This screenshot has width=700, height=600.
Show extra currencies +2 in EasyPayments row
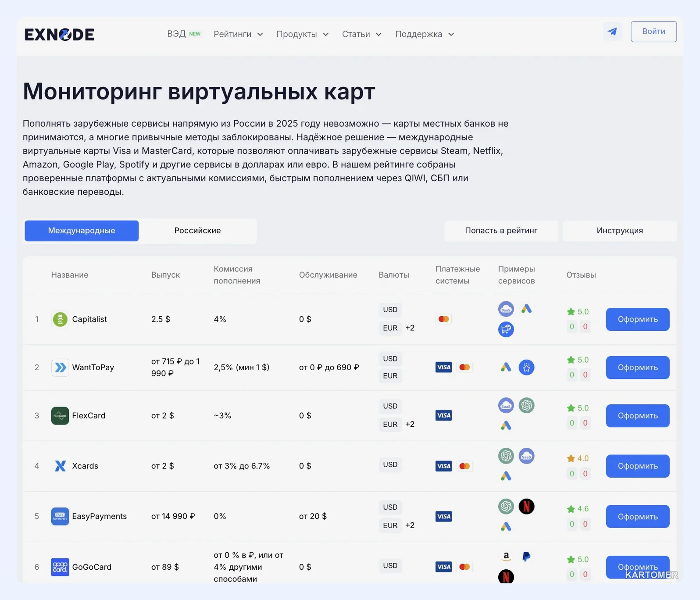[x=410, y=525]
